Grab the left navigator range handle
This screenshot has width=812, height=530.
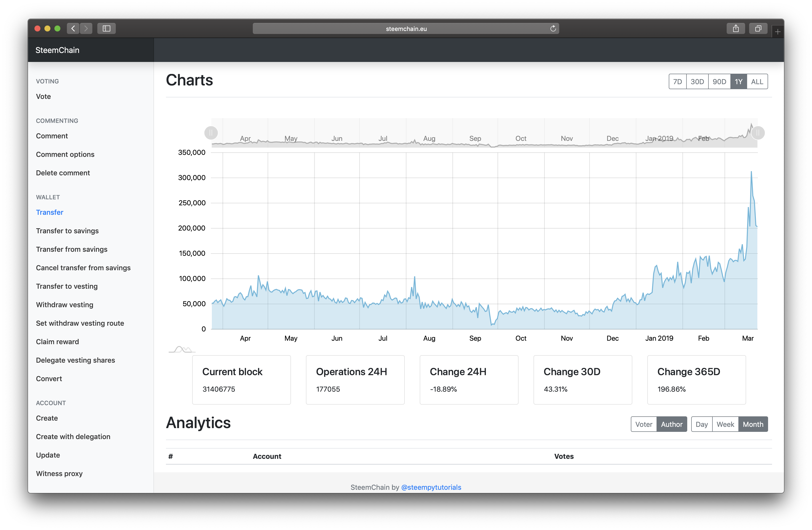click(x=211, y=133)
